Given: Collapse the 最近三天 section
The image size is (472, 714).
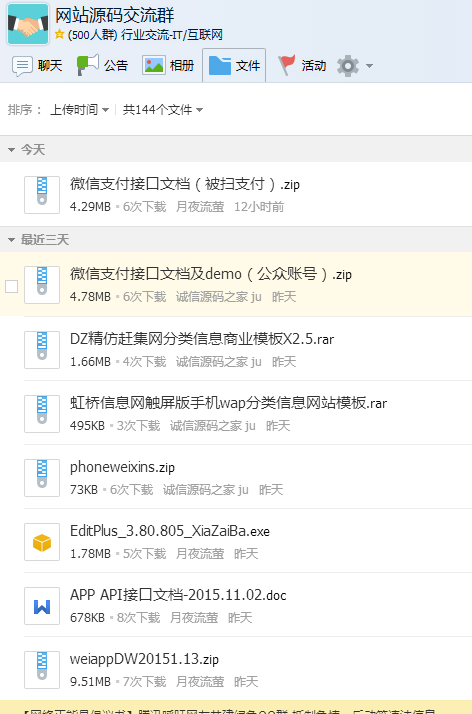Looking at the screenshot, I should click(11, 240).
